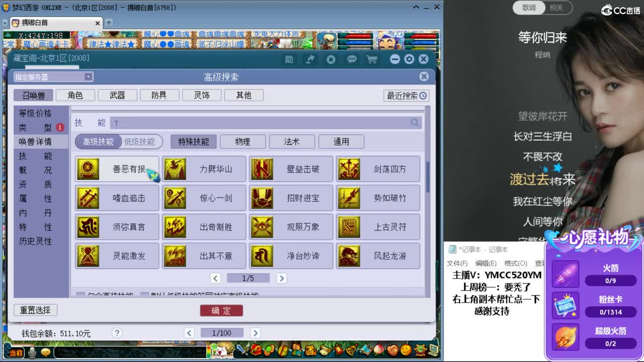Select the 召唤兽 category tab
This screenshot has width=644, height=362.
pos(34,95)
